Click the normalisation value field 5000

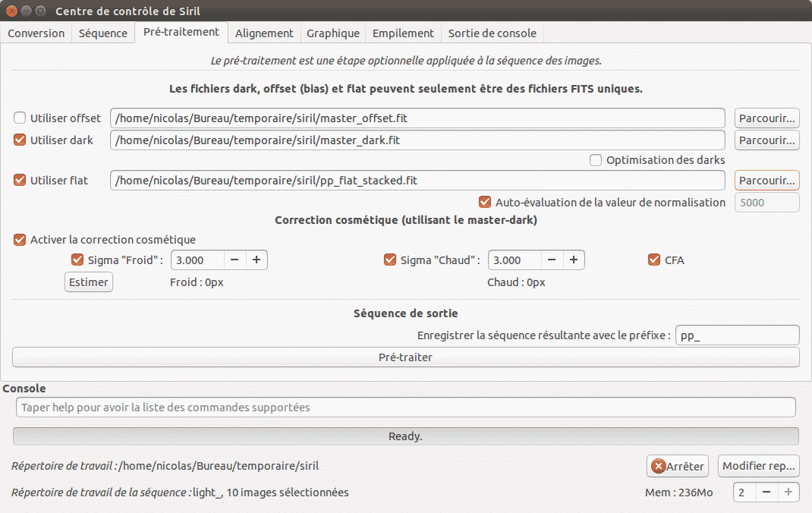(767, 203)
